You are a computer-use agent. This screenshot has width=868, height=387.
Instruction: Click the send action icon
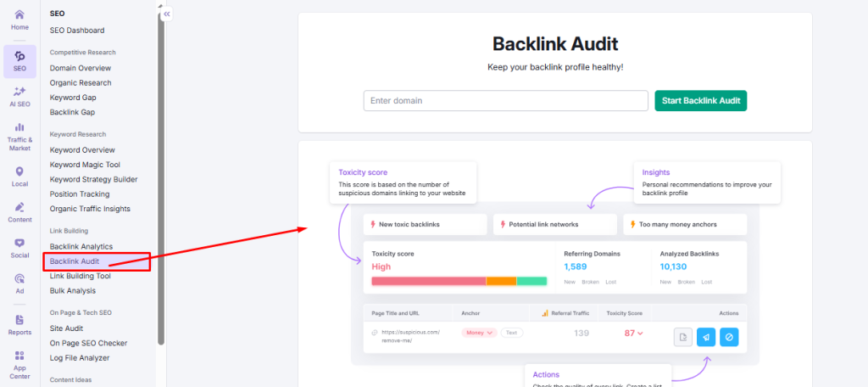(x=706, y=337)
